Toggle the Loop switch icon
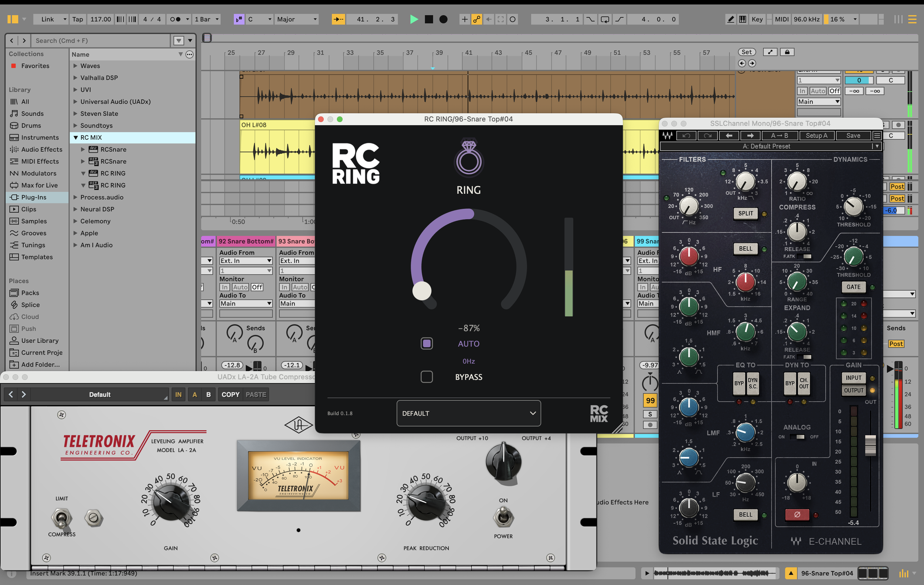Viewport: 924px width, 585px height. coord(605,19)
